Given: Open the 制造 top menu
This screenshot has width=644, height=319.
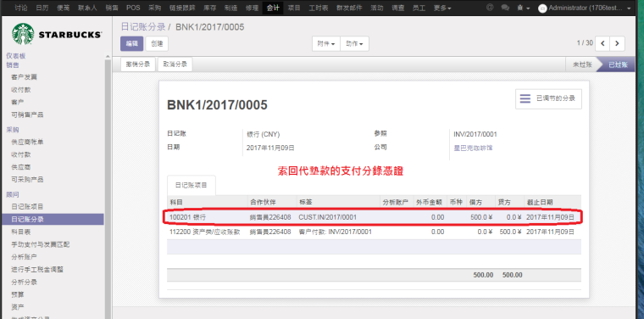Looking at the screenshot, I should click(x=230, y=8).
